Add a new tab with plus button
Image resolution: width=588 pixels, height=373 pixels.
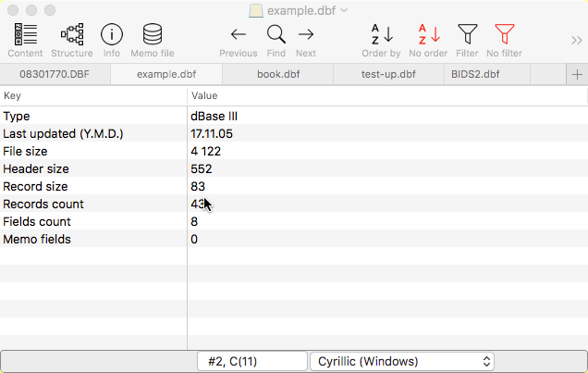click(x=577, y=74)
